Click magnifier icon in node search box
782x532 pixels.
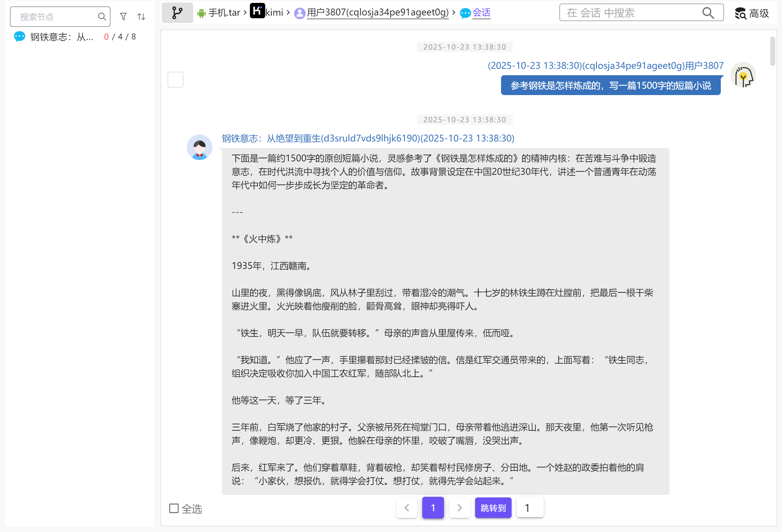pos(102,16)
